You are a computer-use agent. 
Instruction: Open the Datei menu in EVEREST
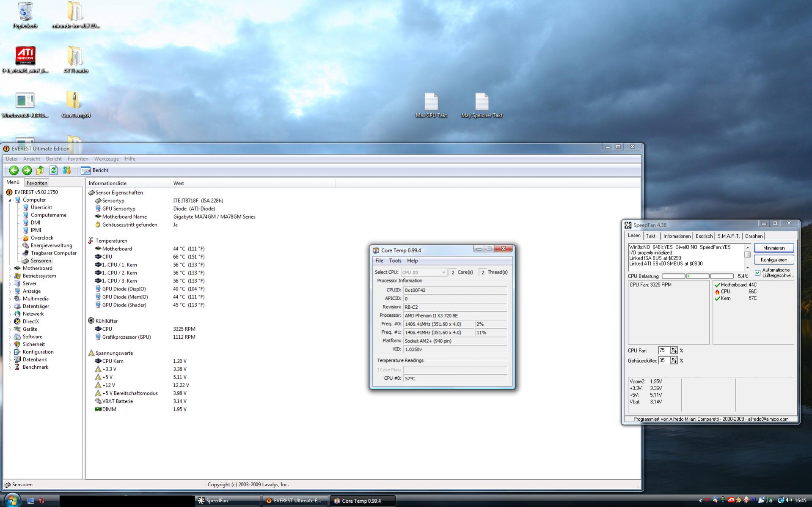tap(11, 159)
